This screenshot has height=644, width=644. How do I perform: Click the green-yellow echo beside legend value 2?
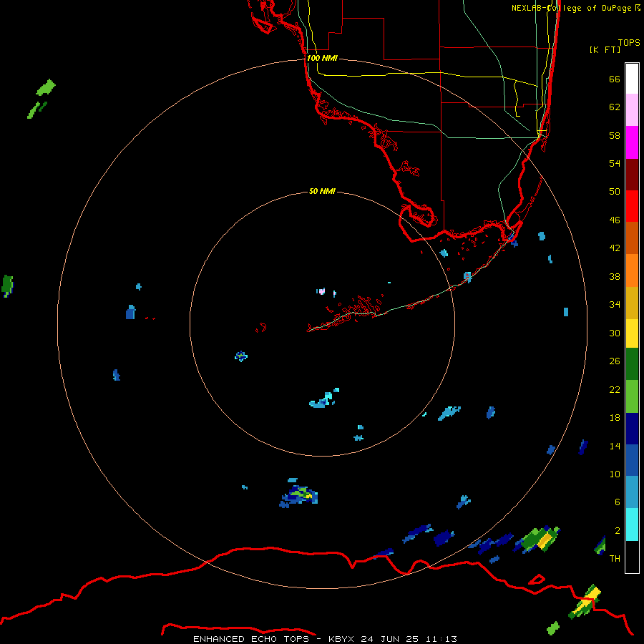coord(537,539)
